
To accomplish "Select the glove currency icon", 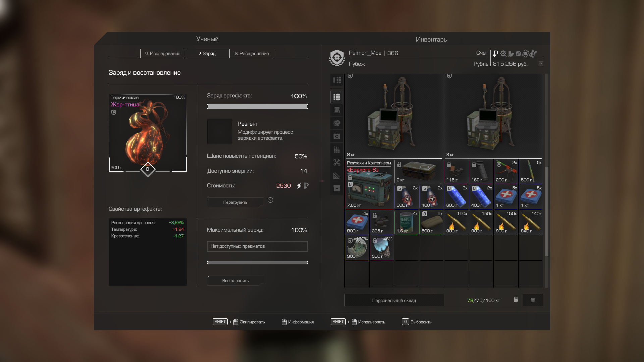I will tap(511, 54).
